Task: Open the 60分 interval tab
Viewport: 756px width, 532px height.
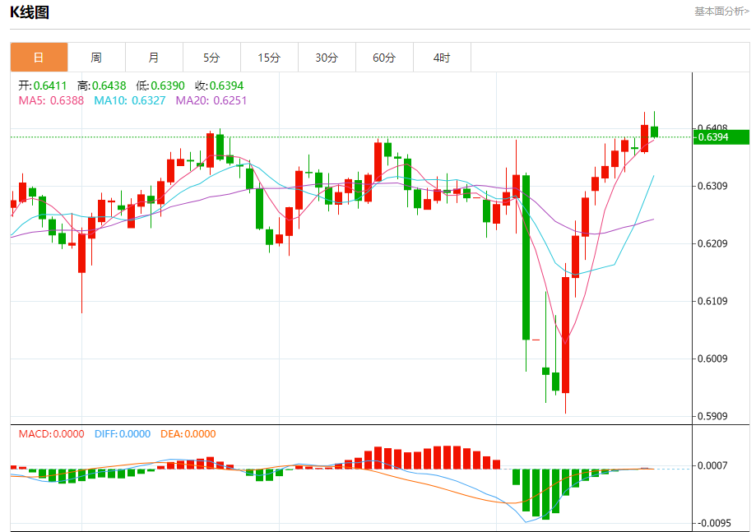Action: tap(384, 58)
